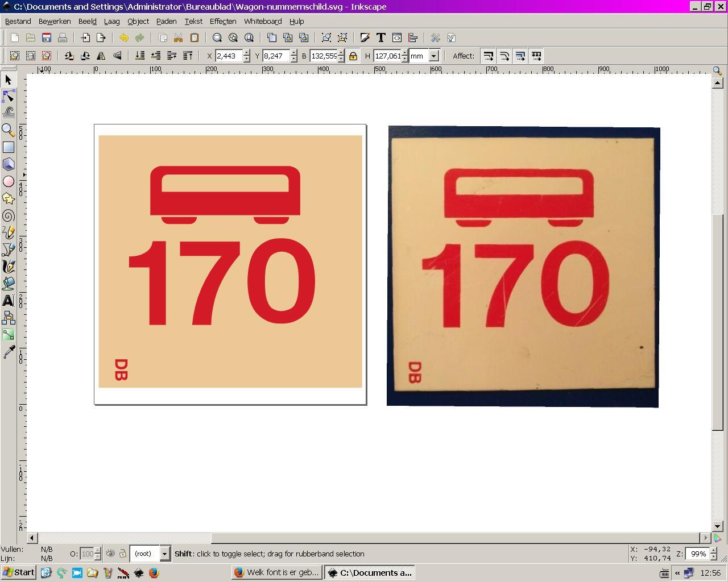Select the Gradient tool
728x582 pixels.
coord(9,335)
